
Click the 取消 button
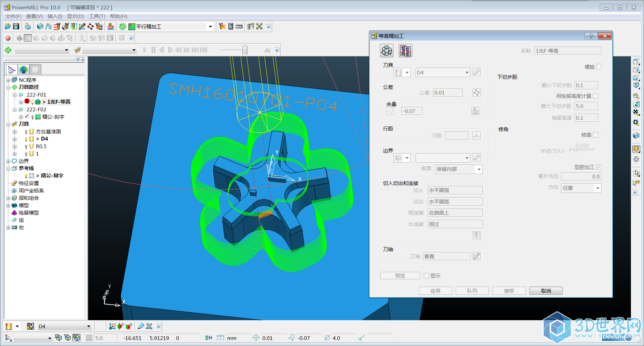click(546, 291)
